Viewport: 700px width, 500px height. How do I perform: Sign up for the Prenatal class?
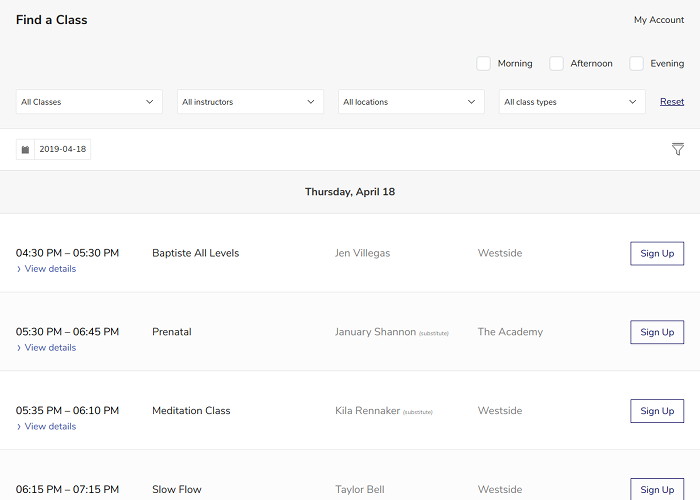click(x=657, y=332)
